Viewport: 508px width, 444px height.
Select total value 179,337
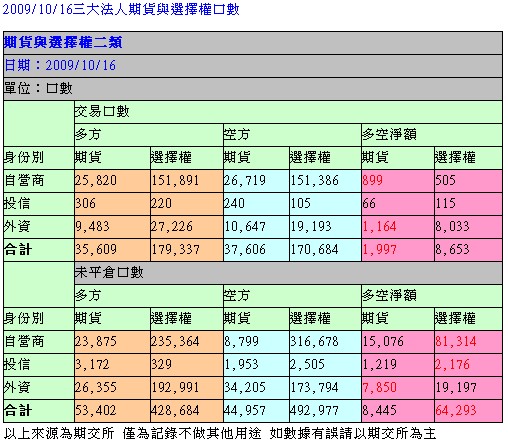click(x=175, y=249)
